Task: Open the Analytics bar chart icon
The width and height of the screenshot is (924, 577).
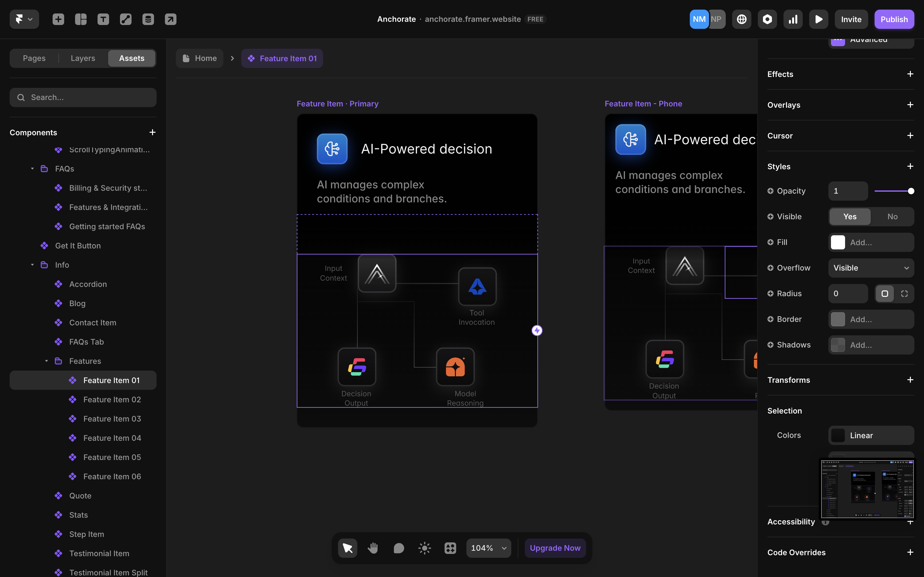Action: 793,19
